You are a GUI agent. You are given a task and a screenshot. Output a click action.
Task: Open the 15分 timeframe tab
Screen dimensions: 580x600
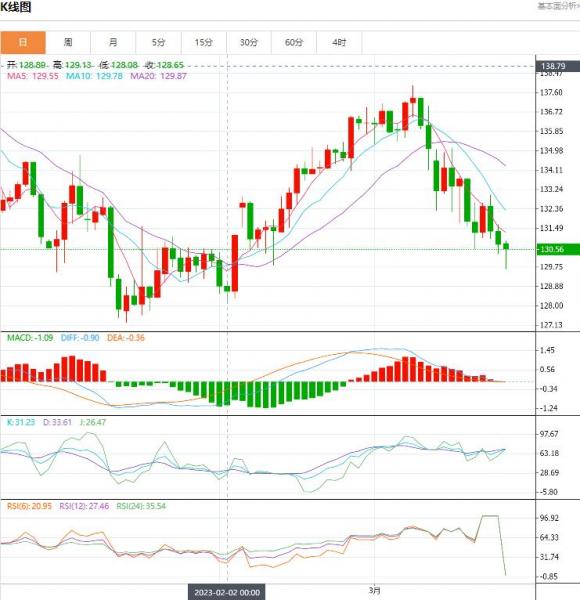click(204, 42)
